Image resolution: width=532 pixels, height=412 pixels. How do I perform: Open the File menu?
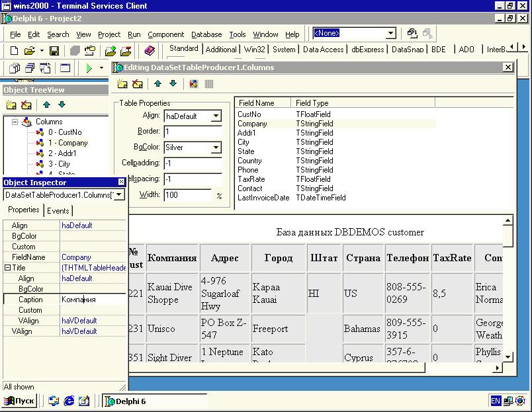[15, 34]
